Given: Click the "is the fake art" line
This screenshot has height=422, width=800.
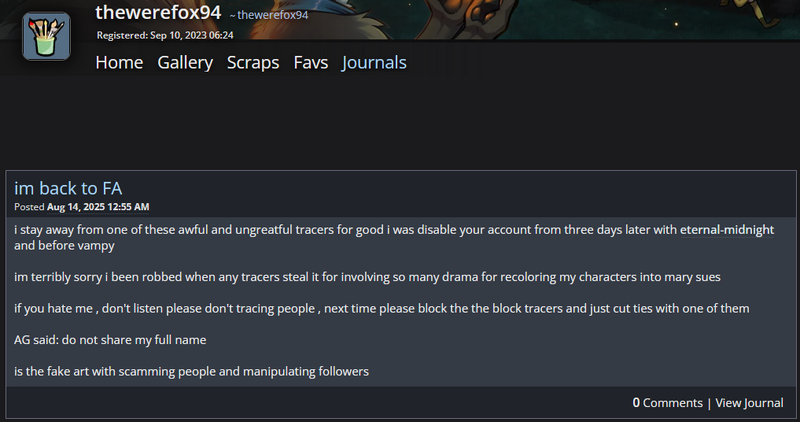Looking at the screenshot, I should coord(192,372).
